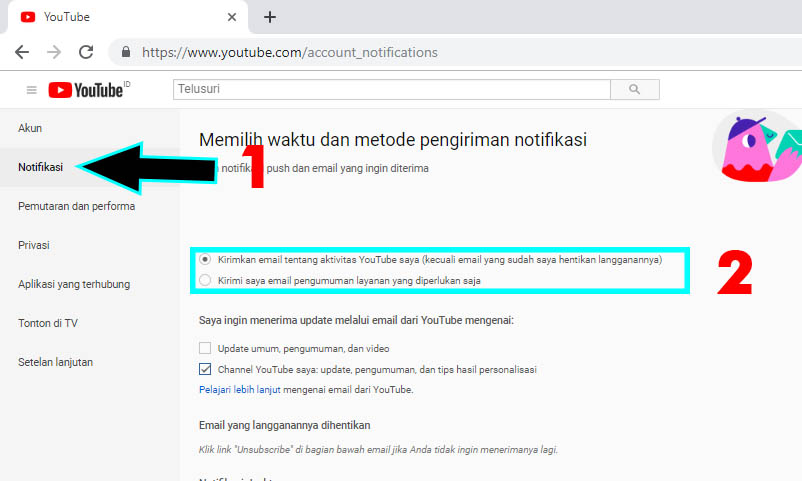The image size is (802, 481).
Task: Open the Privasi settings section
Action: pos(34,245)
